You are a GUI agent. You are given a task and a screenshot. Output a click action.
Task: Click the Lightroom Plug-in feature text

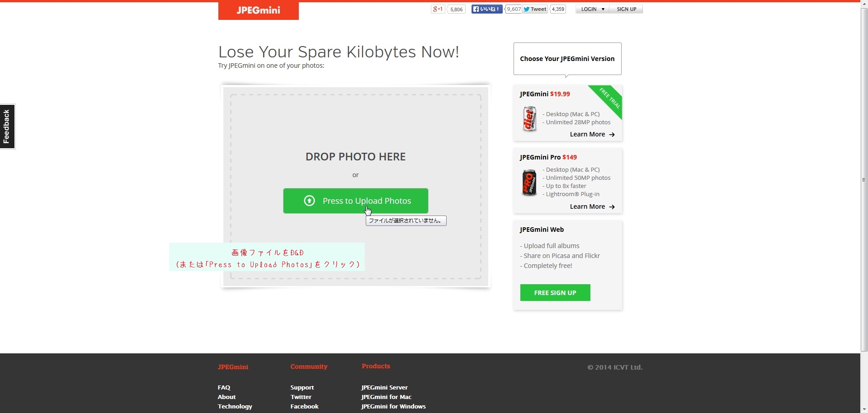tap(571, 194)
